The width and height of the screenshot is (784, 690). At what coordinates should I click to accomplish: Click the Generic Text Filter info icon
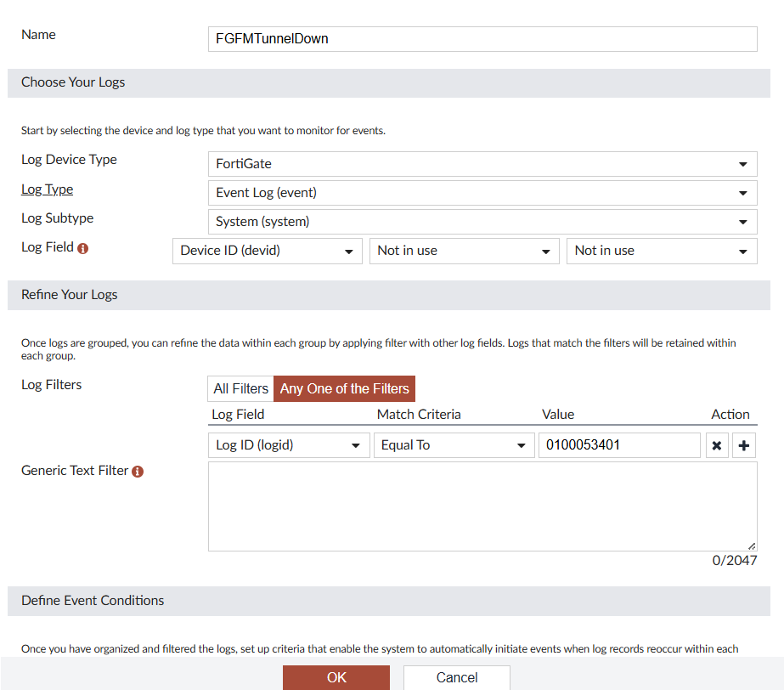(138, 472)
